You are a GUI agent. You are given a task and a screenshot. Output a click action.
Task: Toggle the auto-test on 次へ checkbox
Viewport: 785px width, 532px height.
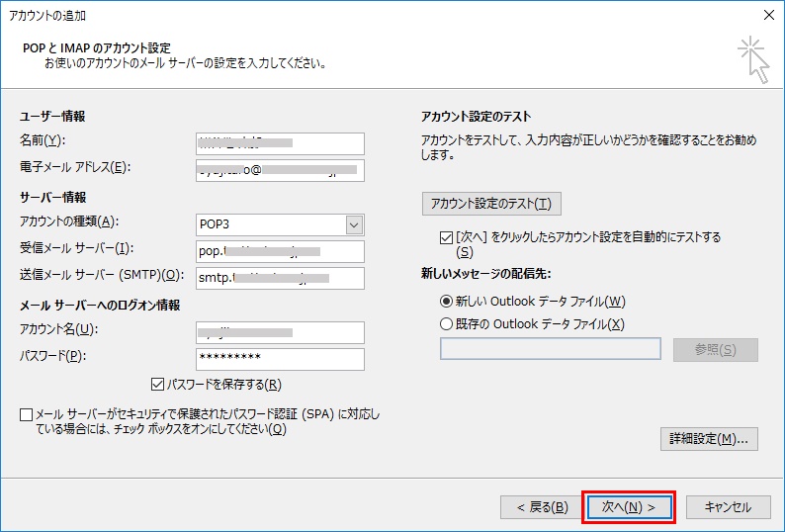(x=446, y=237)
